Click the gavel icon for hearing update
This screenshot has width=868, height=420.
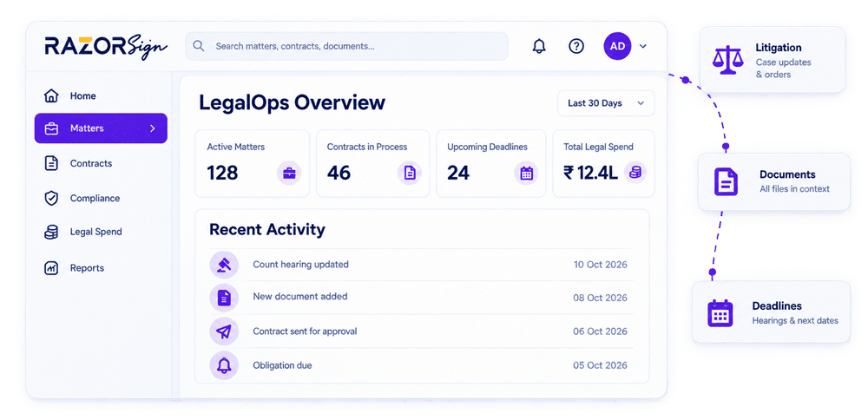pos(224,265)
